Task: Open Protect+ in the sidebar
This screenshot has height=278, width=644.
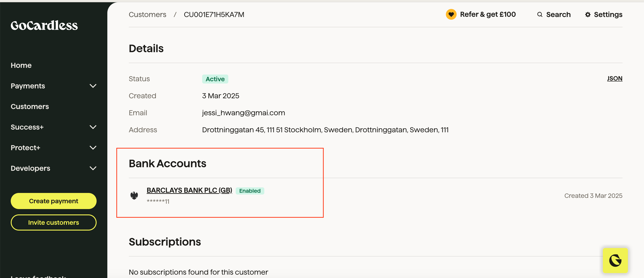Action: pos(25,148)
